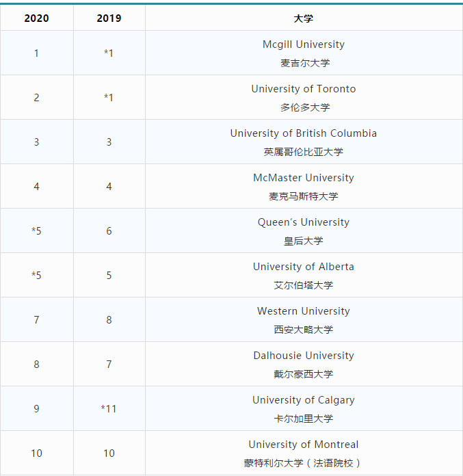Select the University of Alberta text
463x476 pixels.
pyautogui.click(x=304, y=267)
